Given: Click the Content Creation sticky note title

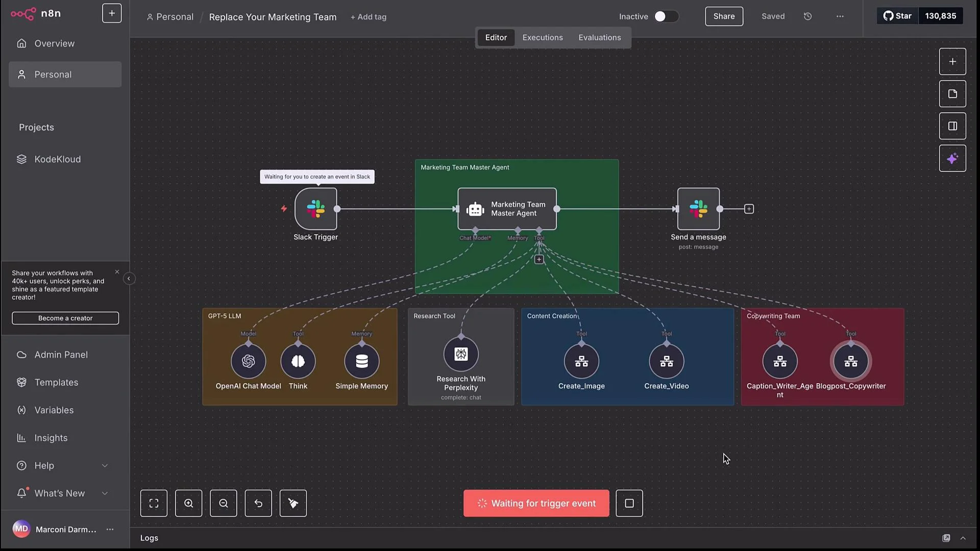Looking at the screenshot, I should point(552,316).
